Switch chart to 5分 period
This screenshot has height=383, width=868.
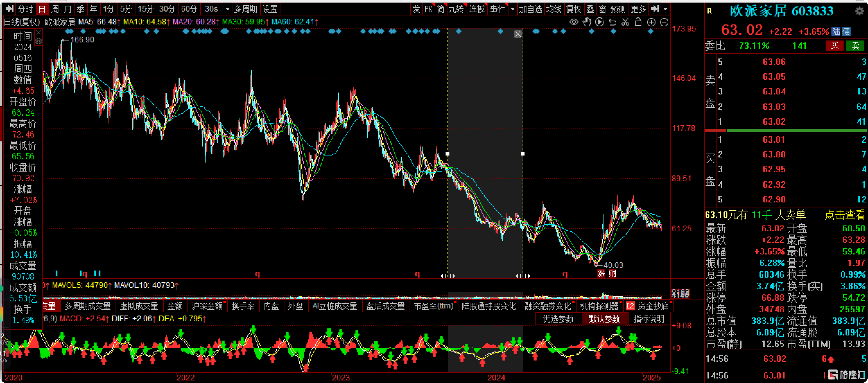[126, 9]
